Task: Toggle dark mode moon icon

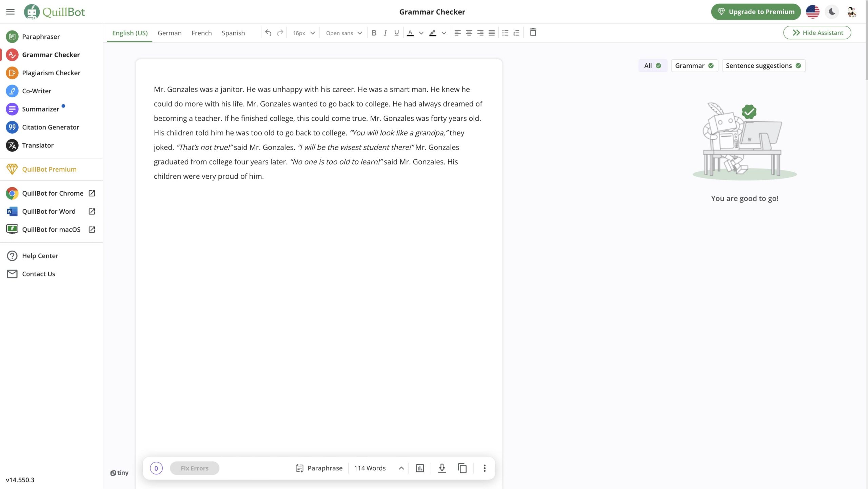Action: point(832,12)
